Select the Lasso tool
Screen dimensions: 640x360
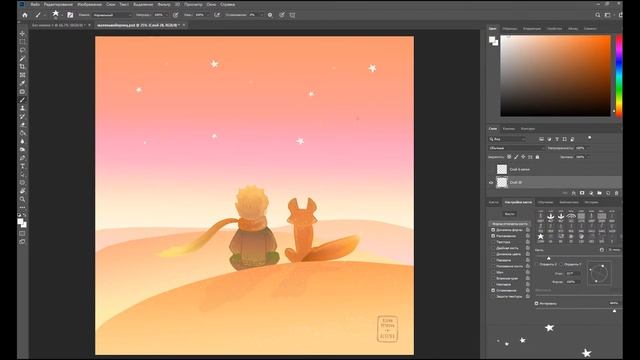[x=22, y=50]
